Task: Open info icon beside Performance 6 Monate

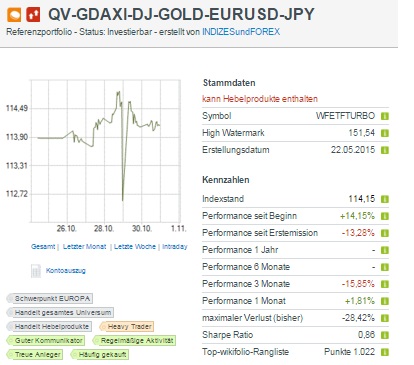Action: (385, 267)
